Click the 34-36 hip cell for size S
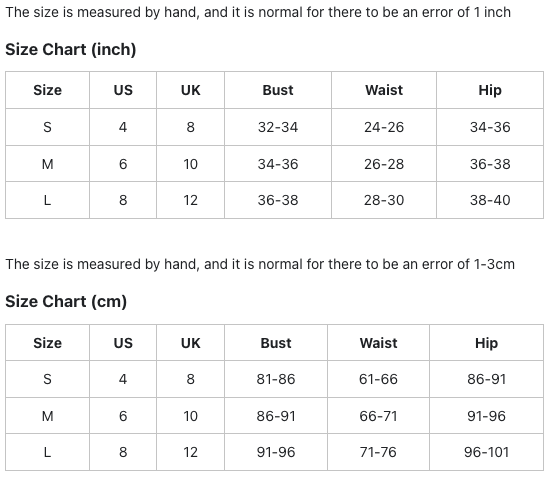 [x=490, y=127]
